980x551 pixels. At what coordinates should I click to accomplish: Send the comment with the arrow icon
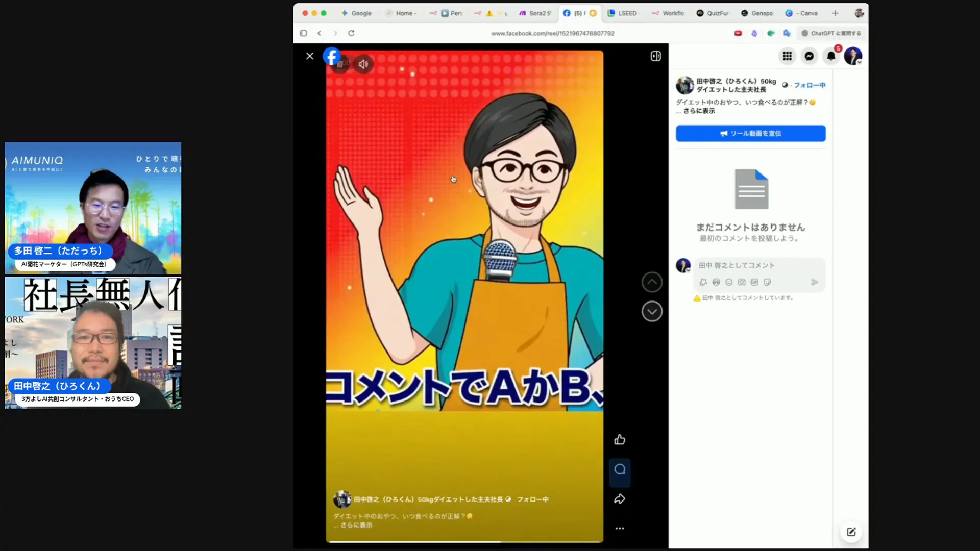(815, 282)
